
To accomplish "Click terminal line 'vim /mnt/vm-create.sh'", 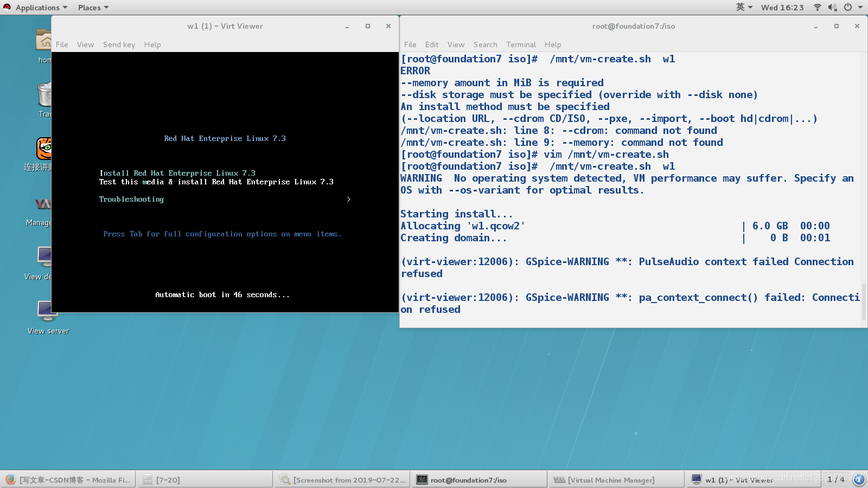I will click(x=607, y=154).
